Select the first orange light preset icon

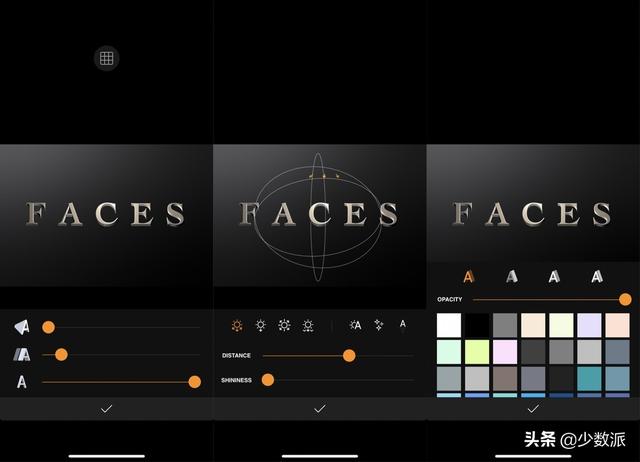click(237, 326)
